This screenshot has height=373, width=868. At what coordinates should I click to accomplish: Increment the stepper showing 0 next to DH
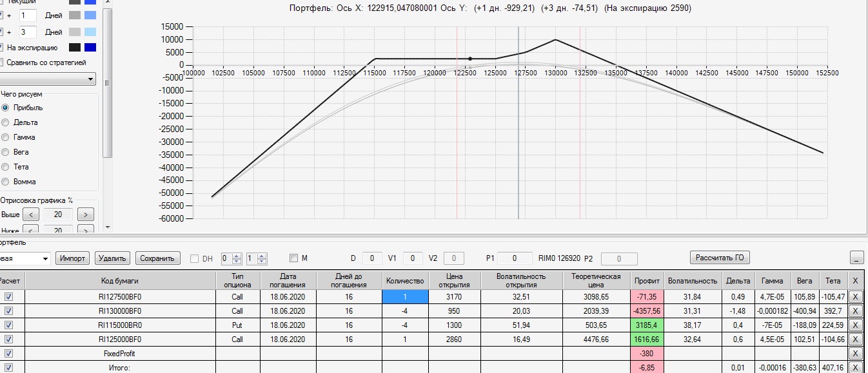click(x=237, y=255)
